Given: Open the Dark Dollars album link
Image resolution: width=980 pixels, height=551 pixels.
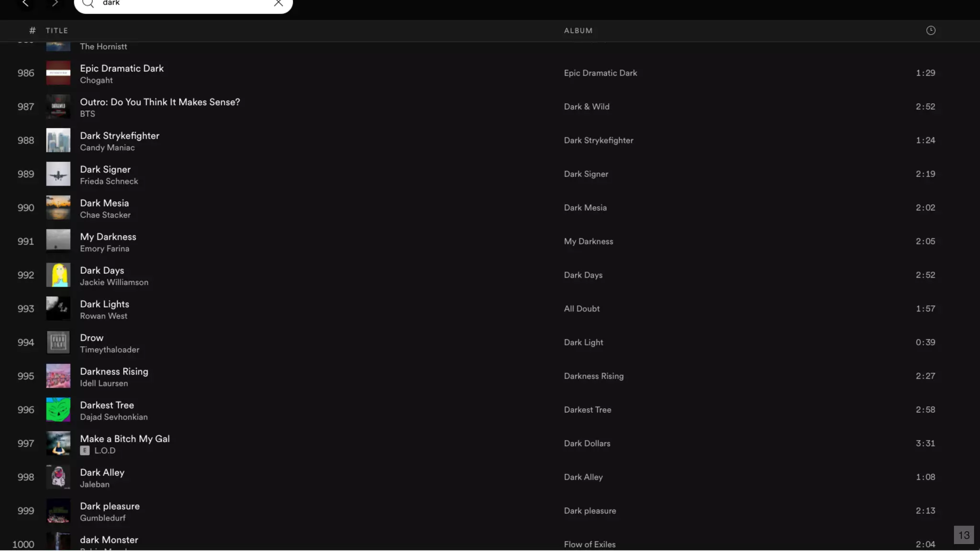Looking at the screenshot, I should click(x=587, y=443).
